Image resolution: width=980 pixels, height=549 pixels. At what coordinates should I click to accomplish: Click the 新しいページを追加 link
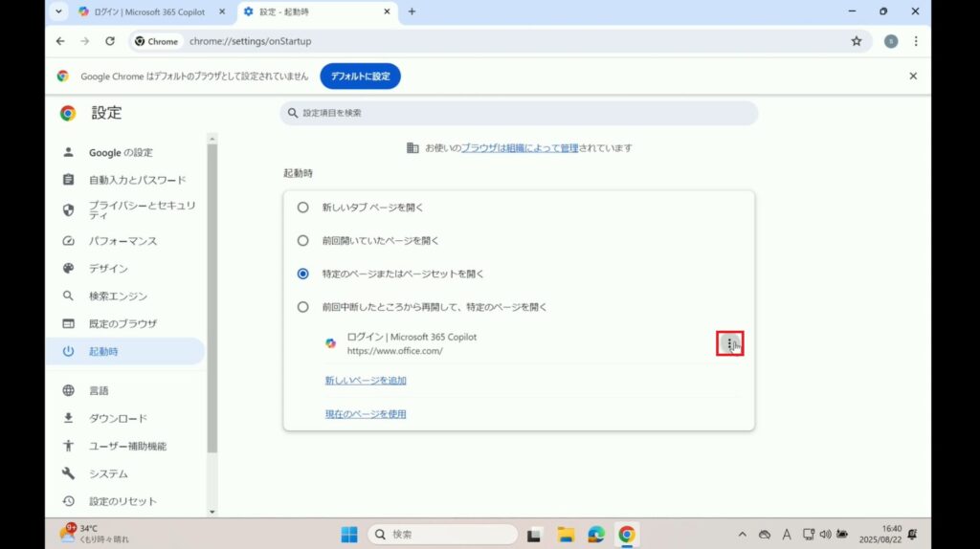point(366,381)
